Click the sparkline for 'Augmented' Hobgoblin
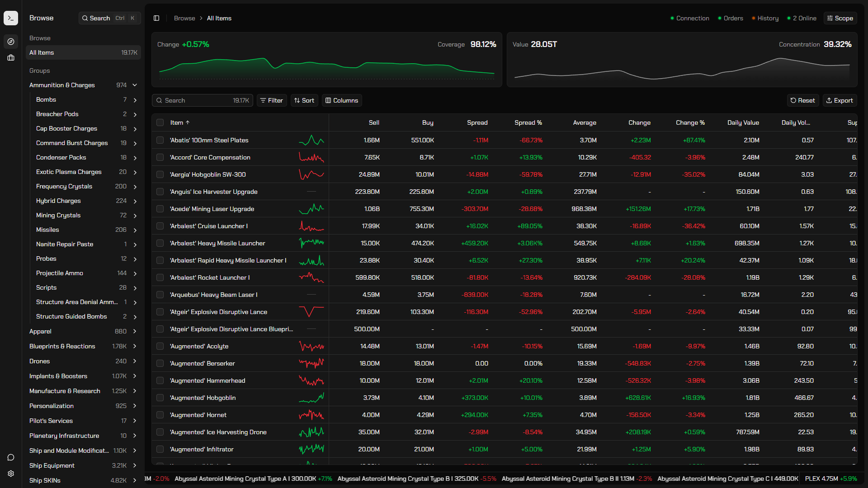This screenshot has height=488, width=868. (x=311, y=398)
